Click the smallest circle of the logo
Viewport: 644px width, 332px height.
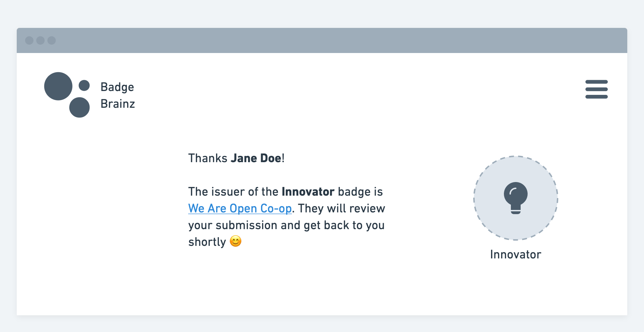(84, 85)
